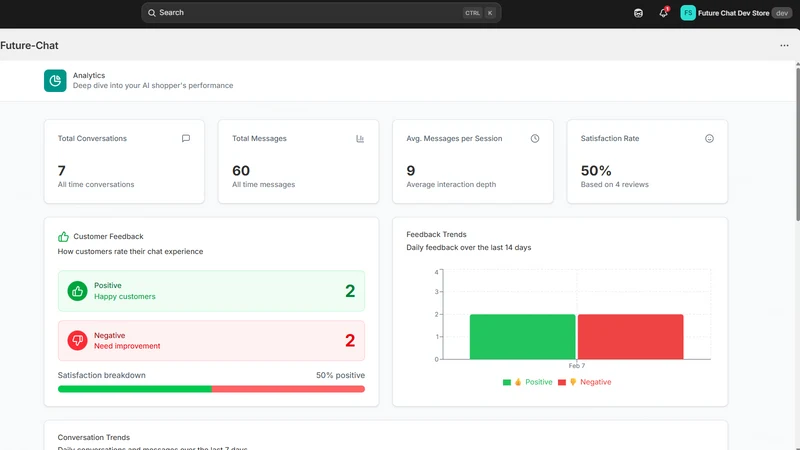
Task: Click the red Negative thumbs-down circle icon
Action: (78, 340)
